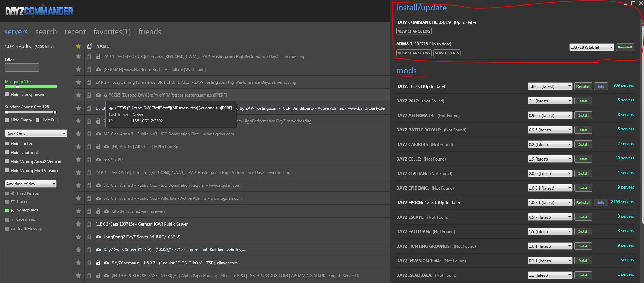Viewport: 644px width, 283px height.
Task: Star the [GERMAN] Hardcore-Sucht-Anstalt server
Action: point(78,69)
